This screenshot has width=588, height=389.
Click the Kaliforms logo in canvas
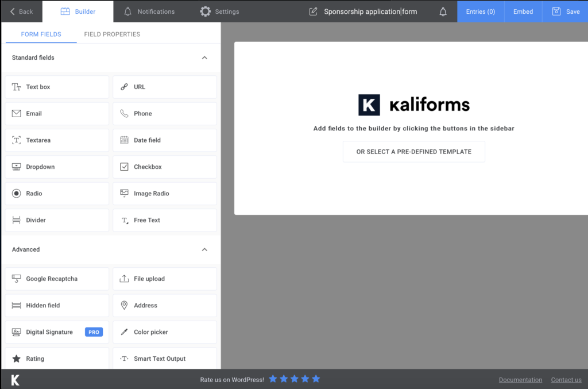[x=413, y=105]
